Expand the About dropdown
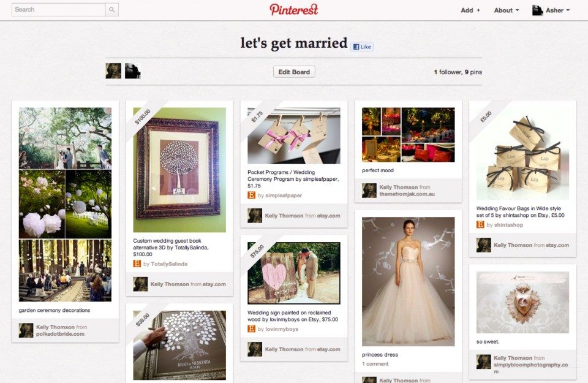 [507, 10]
